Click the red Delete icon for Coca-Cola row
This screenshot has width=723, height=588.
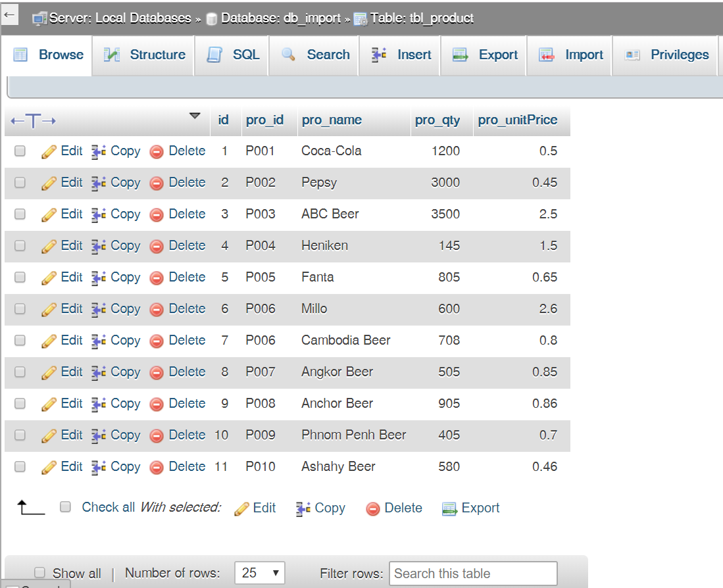157,152
